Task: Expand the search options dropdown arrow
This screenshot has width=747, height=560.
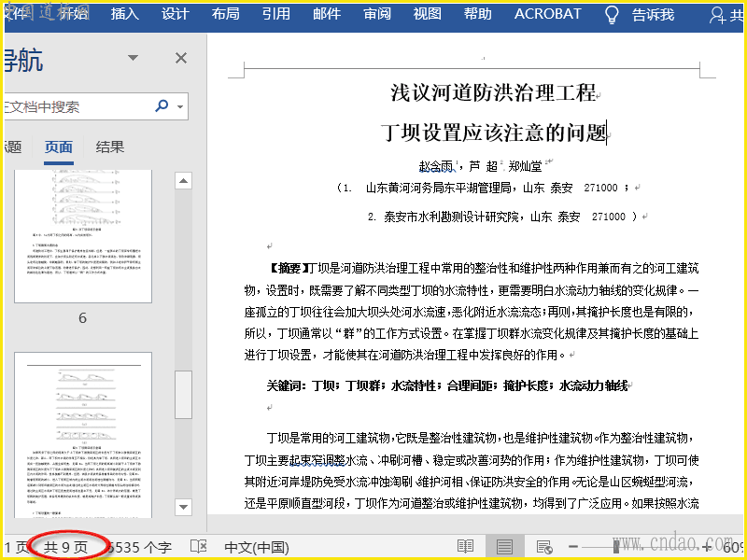Action: [x=179, y=106]
